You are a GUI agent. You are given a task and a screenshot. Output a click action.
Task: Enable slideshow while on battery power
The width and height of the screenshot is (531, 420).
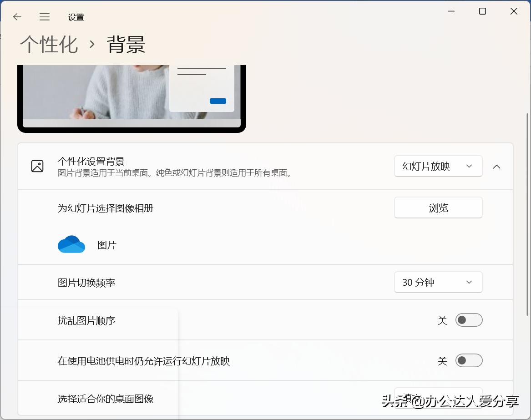point(469,360)
